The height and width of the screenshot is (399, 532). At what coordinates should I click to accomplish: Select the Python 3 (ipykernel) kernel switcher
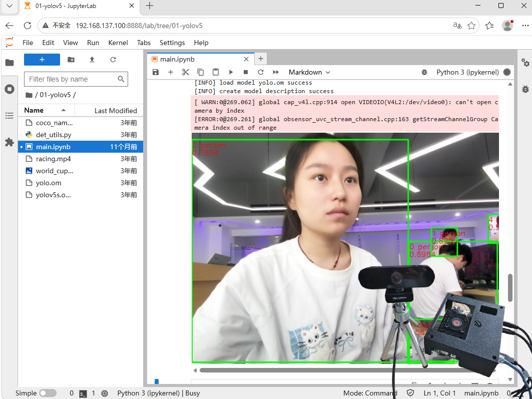click(x=467, y=72)
